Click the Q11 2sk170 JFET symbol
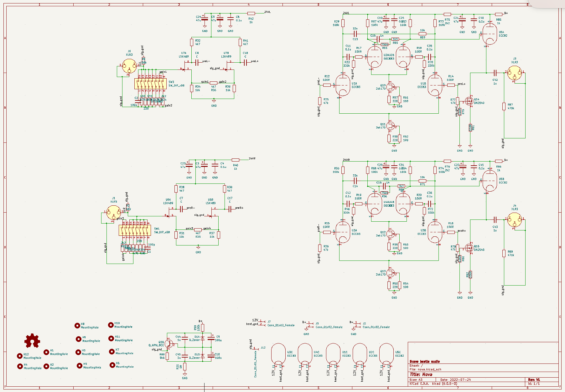 point(390,126)
